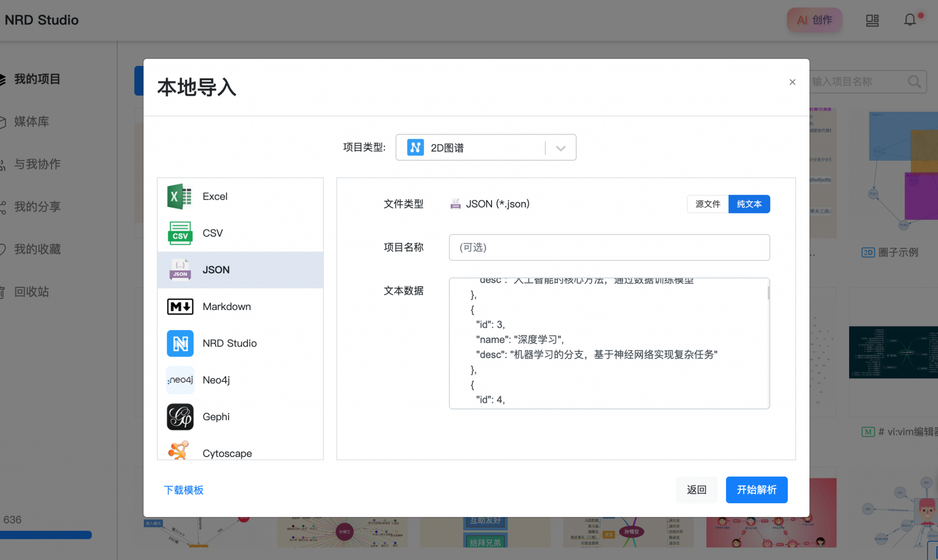Click 开始解析 to parse the data
This screenshot has width=938, height=560.
[756, 489]
